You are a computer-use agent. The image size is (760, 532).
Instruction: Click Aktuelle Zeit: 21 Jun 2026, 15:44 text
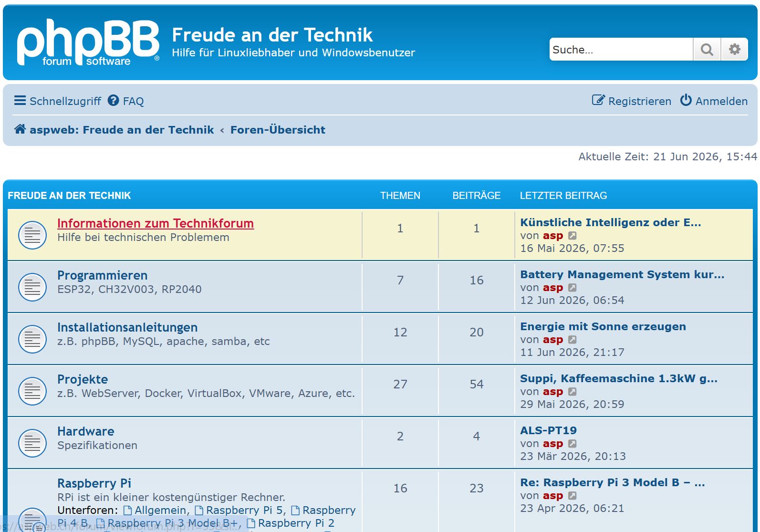[667, 156]
